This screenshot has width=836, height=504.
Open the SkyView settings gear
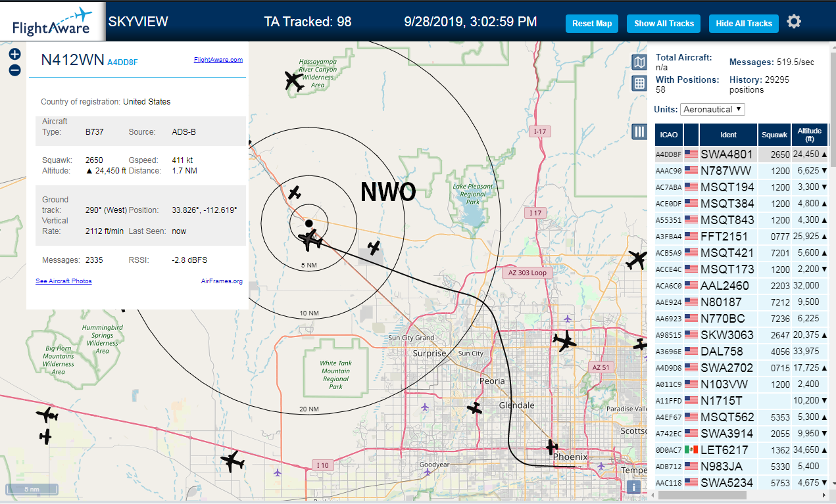794,22
